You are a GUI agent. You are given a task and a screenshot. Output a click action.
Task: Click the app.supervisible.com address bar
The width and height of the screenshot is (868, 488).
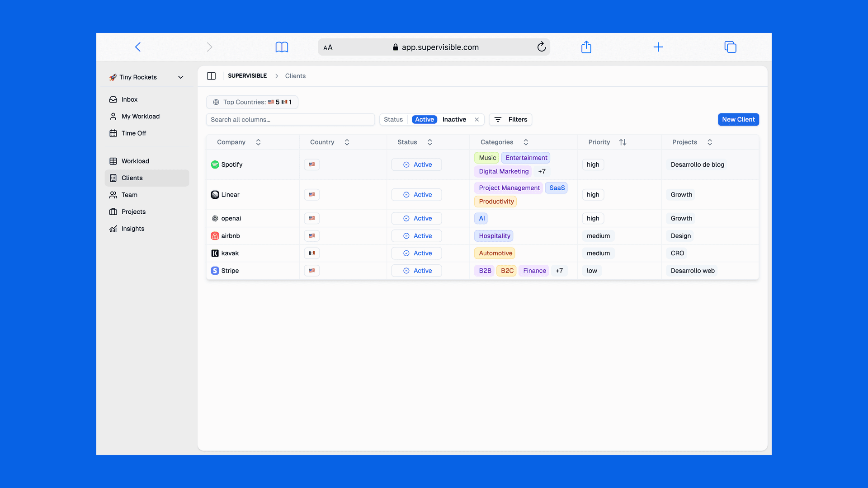point(434,47)
